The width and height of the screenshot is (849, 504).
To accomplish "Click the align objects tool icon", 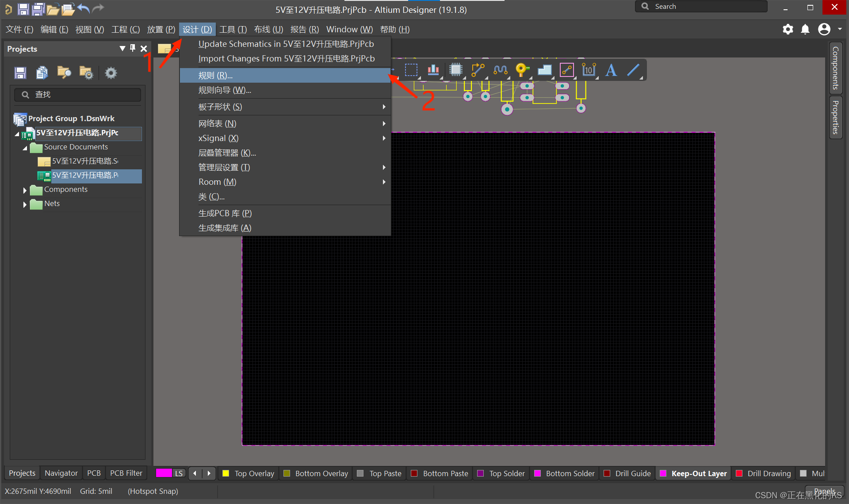I will coord(433,70).
